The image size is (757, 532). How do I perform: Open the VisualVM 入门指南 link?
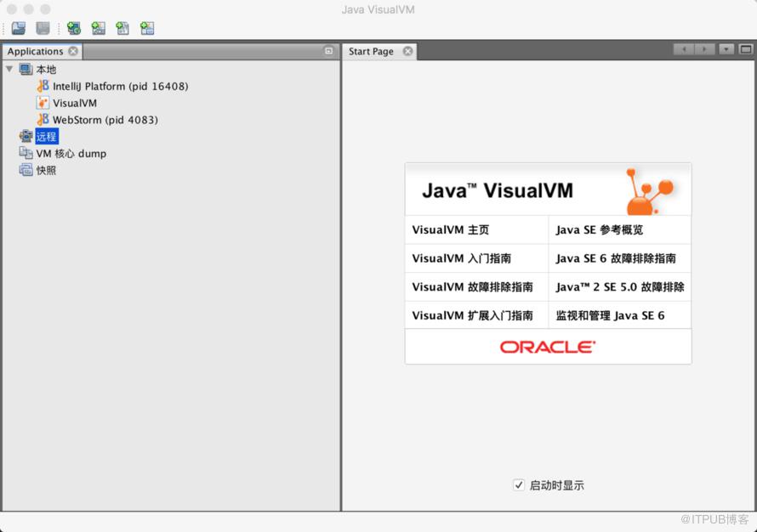pos(462,258)
